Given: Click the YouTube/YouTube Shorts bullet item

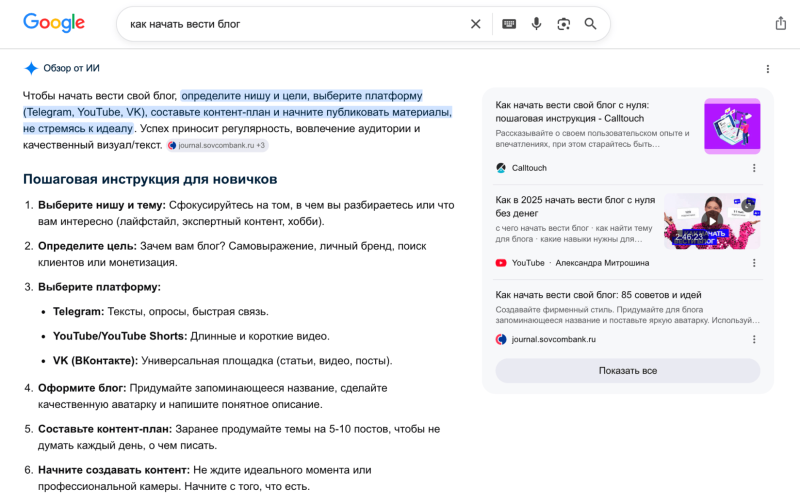Looking at the screenshot, I should click(191, 336).
